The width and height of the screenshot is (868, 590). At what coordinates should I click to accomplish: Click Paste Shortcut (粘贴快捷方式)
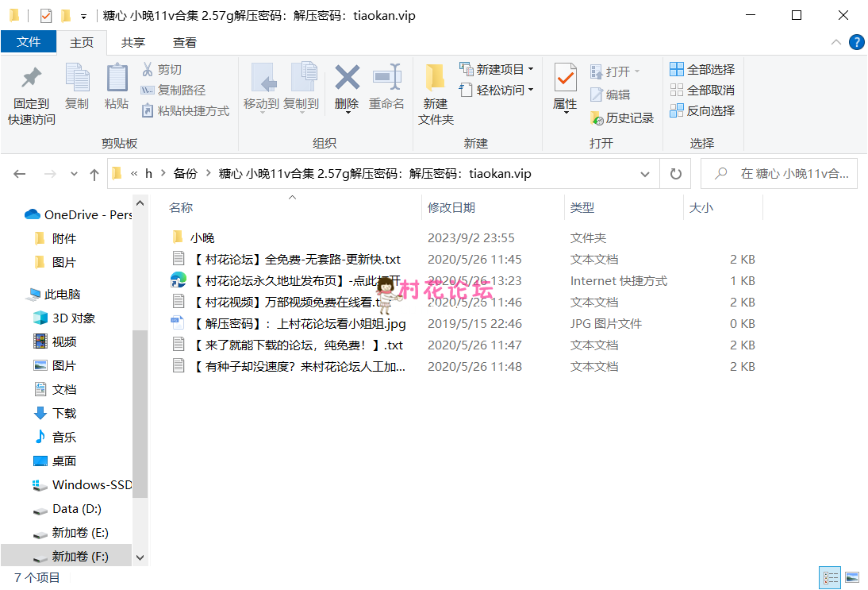(x=186, y=111)
